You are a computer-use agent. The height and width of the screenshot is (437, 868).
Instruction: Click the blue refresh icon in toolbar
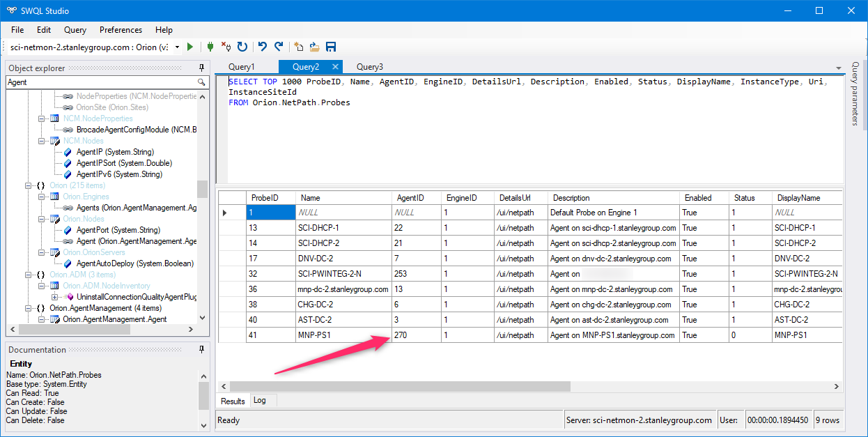click(x=242, y=47)
